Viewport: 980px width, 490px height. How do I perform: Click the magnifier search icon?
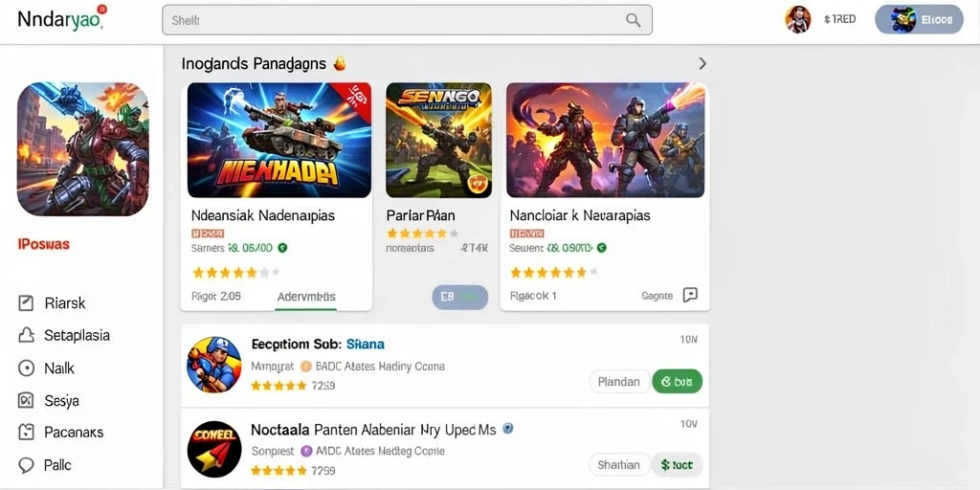(634, 20)
